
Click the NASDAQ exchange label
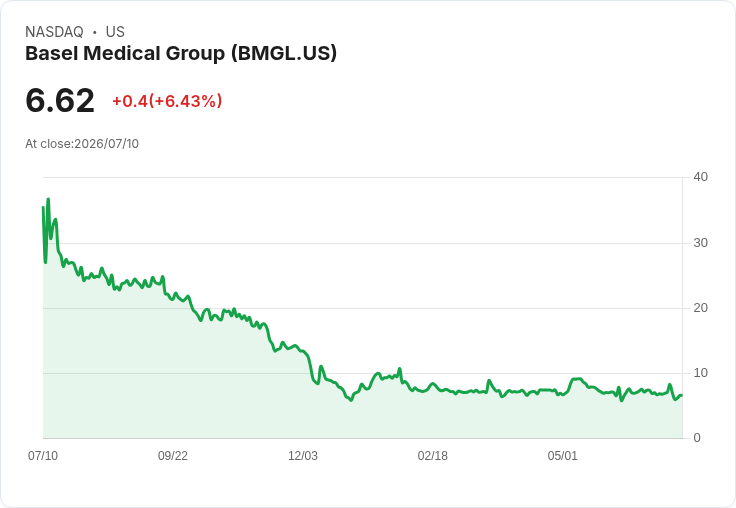click(x=54, y=32)
